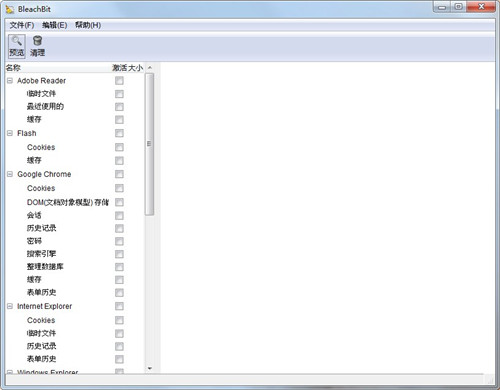Maximize the BleachBit window
This screenshot has height=390, width=500.
point(459,7)
